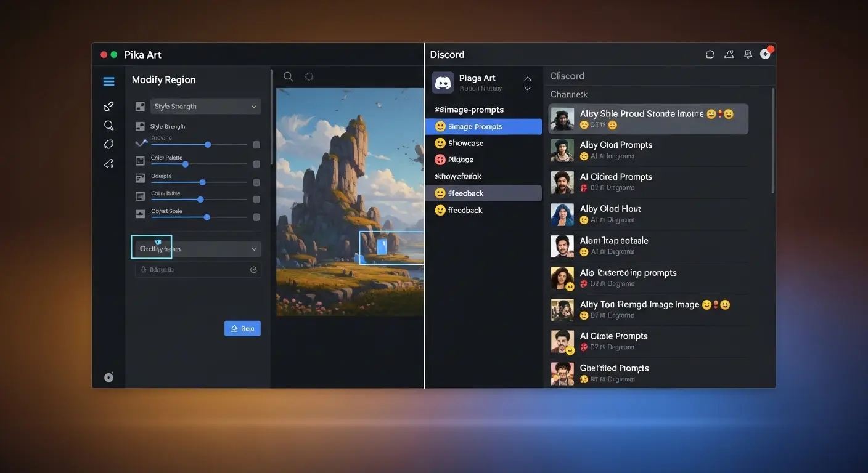Click the dotted circle icon above canvas
The width and height of the screenshot is (868, 473).
tap(309, 77)
